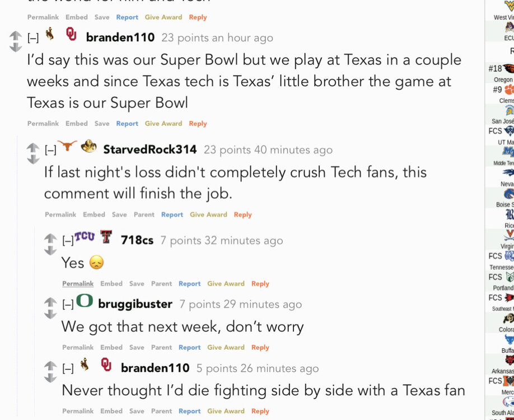Upvote branden110's Super Bowl comment
The height and width of the screenshot is (420, 514).
(16, 35)
